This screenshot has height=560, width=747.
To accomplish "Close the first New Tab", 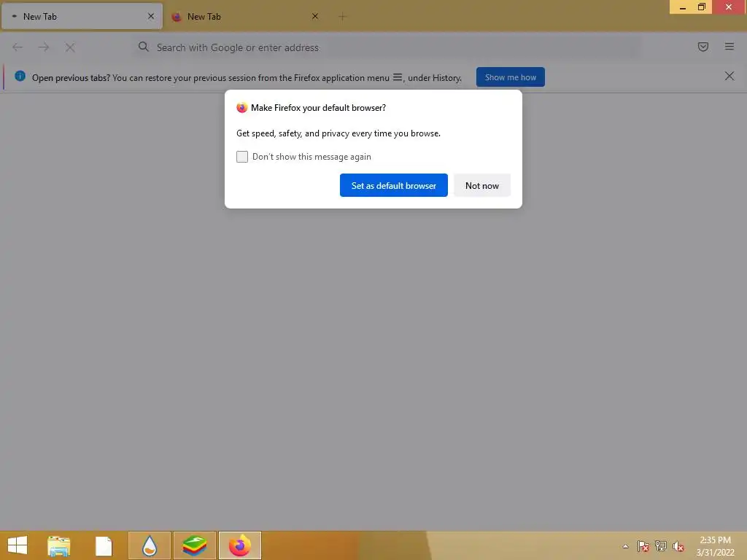I will pos(151,16).
